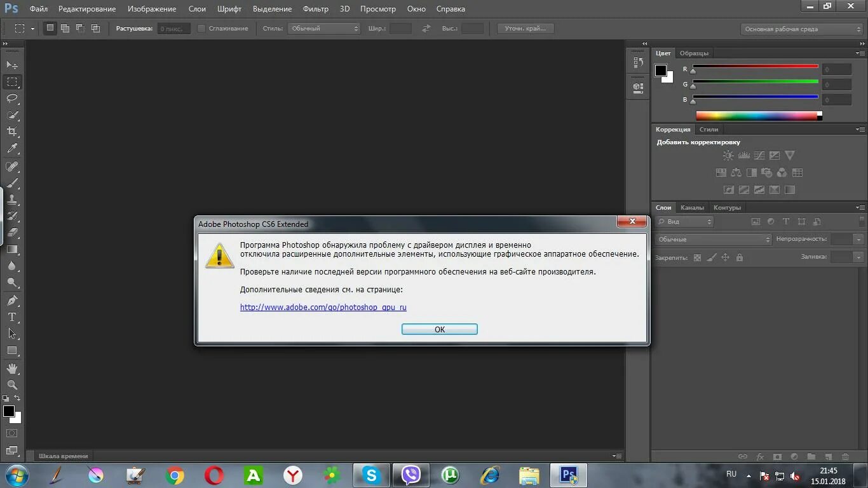Toggle Add to selection mode
Viewport: 868px width, 488px height.
65,28
